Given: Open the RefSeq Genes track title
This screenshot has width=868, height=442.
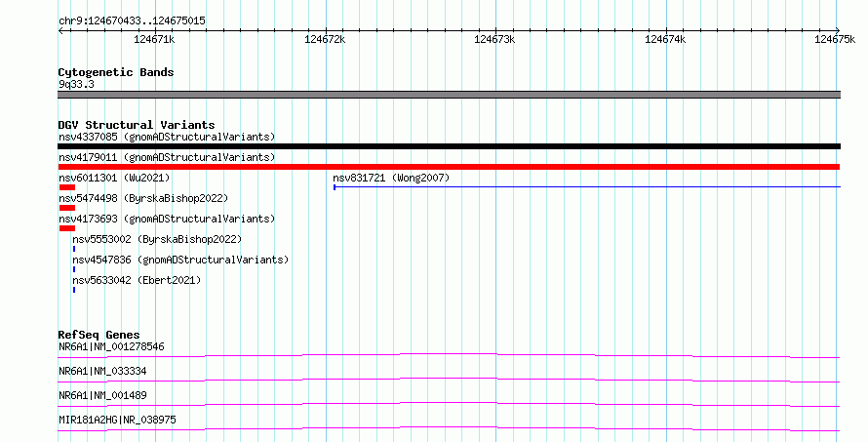Looking at the screenshot, I should point(99,335).
